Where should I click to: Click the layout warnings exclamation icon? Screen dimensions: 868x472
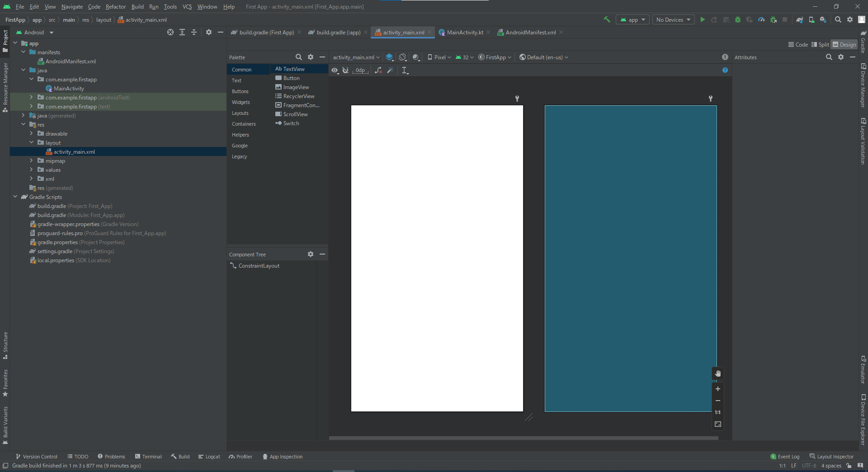tap(725, 57)
